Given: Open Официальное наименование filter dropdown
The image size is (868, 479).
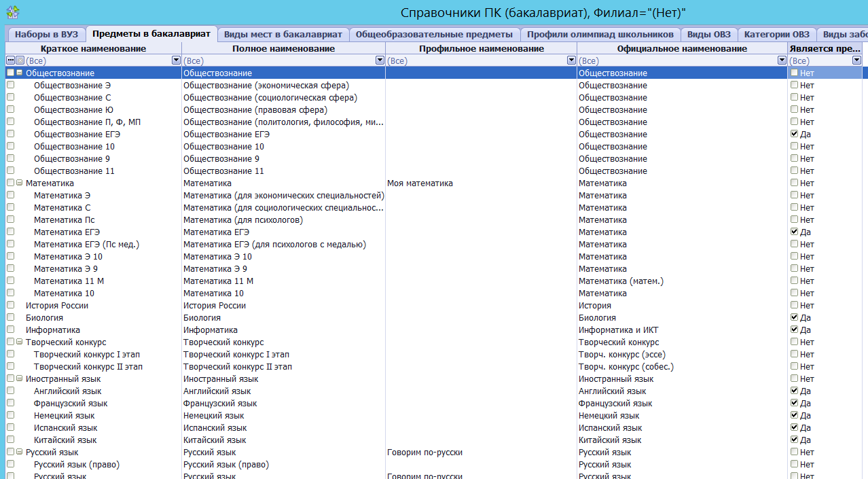Looking at the screenshot, I should (782, 60).
